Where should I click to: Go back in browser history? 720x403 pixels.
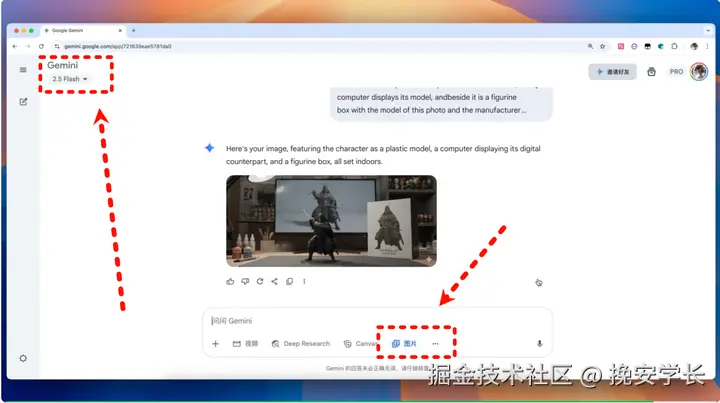pos(15,46)
